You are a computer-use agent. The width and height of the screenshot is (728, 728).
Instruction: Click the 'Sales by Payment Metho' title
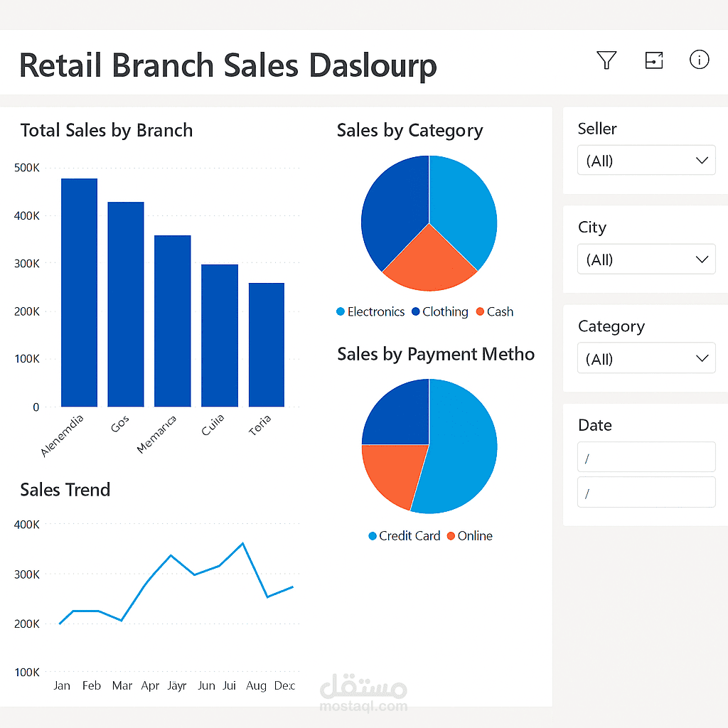click(x=436, y=354)
